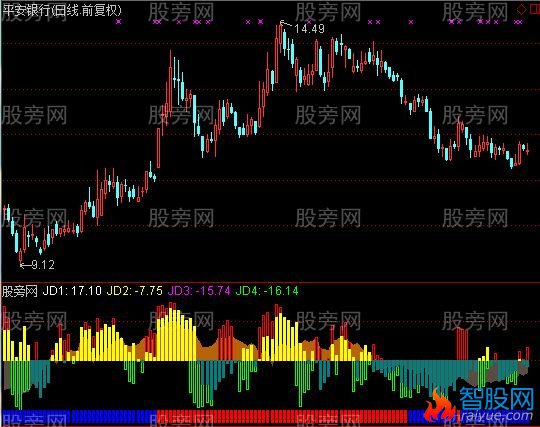The height and width of the screenshot is (427, 540).
Task: Click the 14.49 high price label
Action: [310, 29]
